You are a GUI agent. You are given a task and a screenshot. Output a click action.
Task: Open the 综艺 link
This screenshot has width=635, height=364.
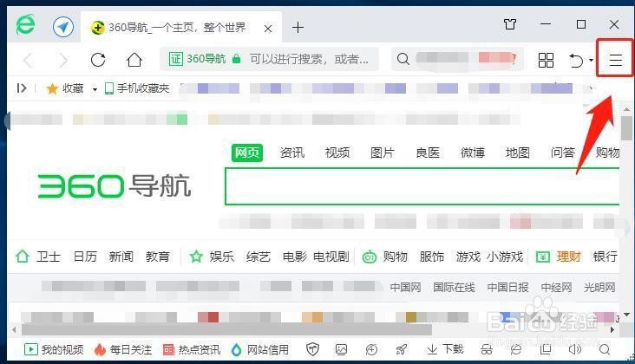point(258,257)
